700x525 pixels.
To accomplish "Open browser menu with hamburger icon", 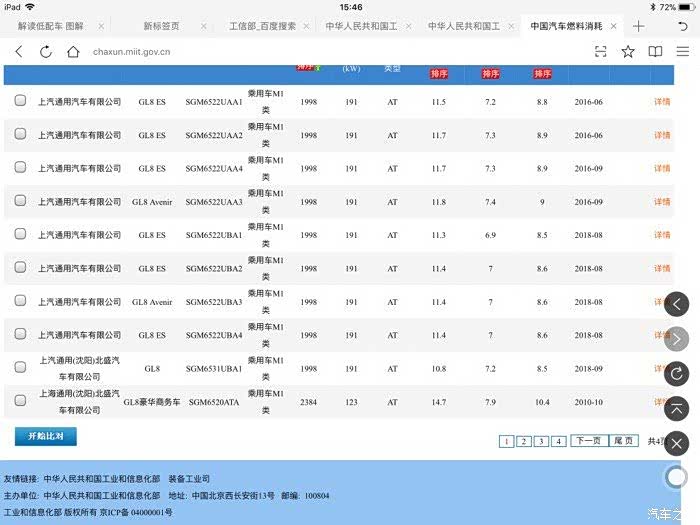I will (681, 51).
